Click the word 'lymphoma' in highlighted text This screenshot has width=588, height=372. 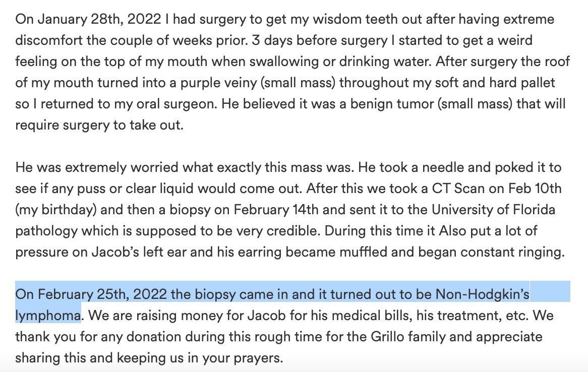pyautogui.click(x=48, y=316)
